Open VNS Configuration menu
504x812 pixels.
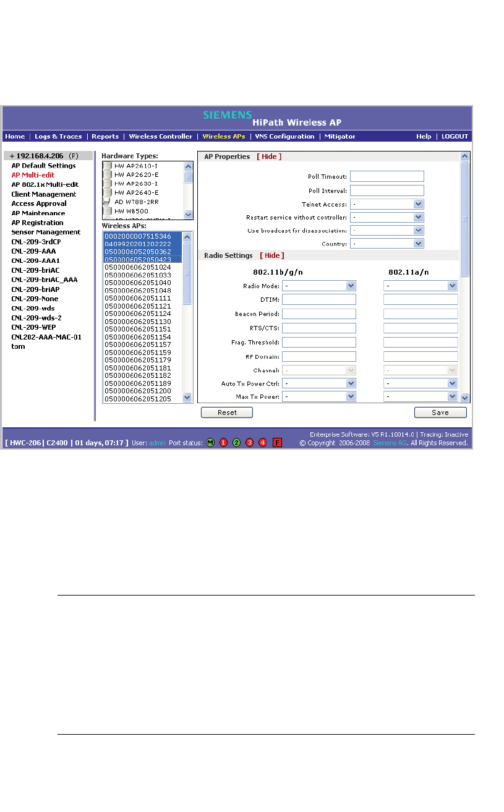[x=284, y=137]
